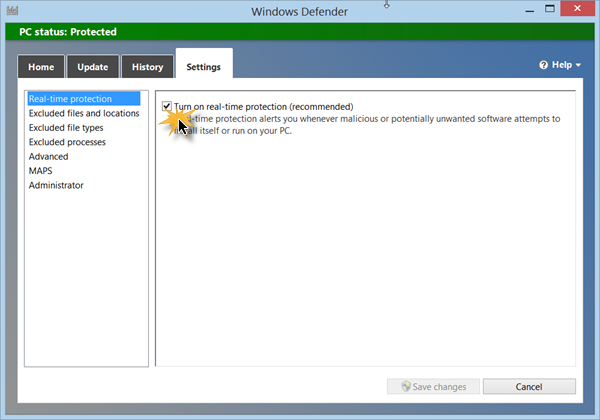Select Real-time protection in settings list
Viewport: 600px width, 420px height.
(x=70, y=99)
